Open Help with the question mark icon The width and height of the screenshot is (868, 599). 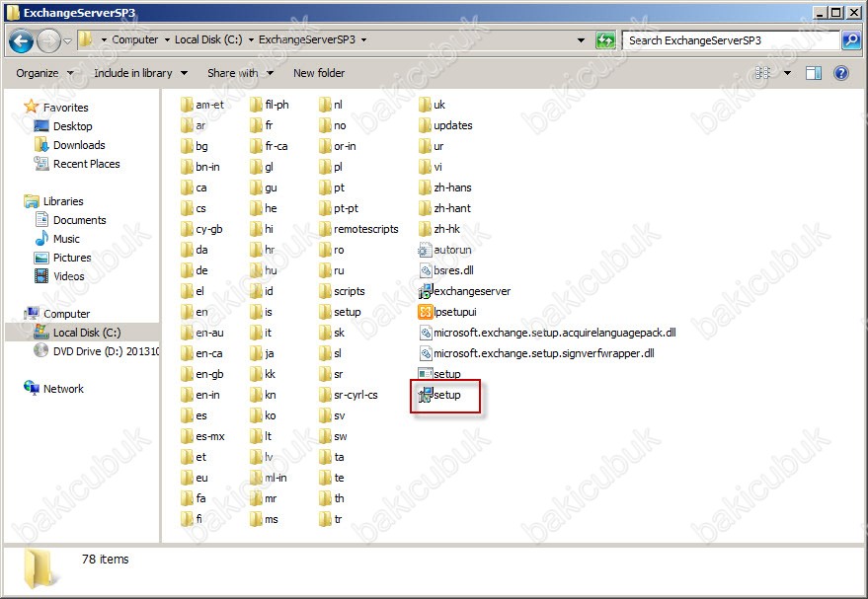(x=841, y=73)
